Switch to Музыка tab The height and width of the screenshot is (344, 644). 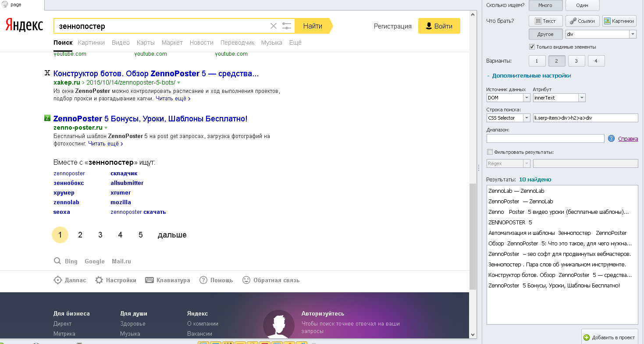pos(272,43)
